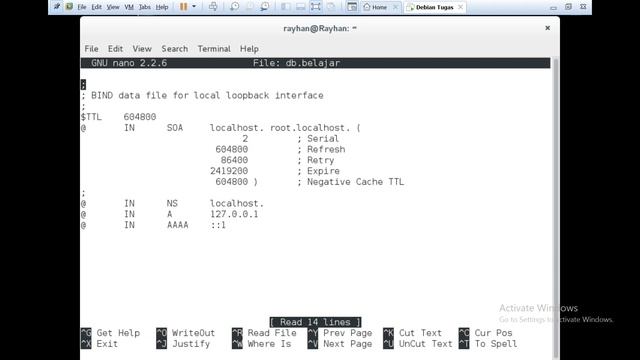Open the terminal Search menu
Image resolution: width=640 pixels, height=360 pixels.
(174, 49)
